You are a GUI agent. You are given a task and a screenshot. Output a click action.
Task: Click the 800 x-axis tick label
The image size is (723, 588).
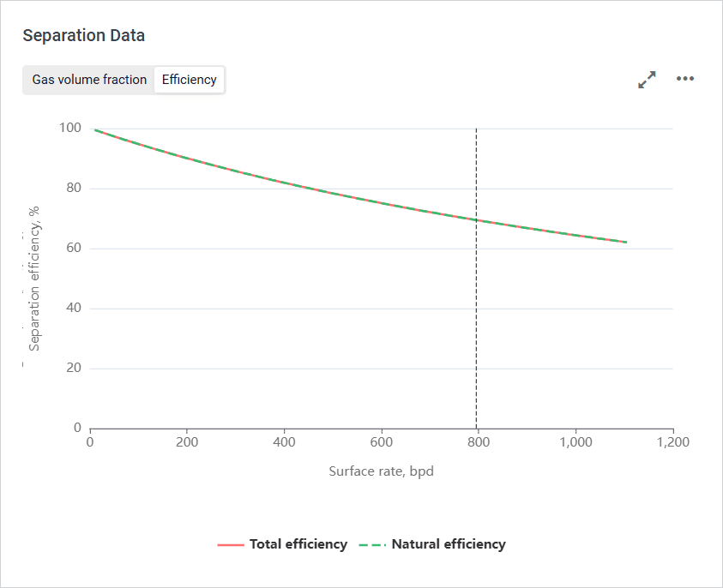[x=478, y=443]
